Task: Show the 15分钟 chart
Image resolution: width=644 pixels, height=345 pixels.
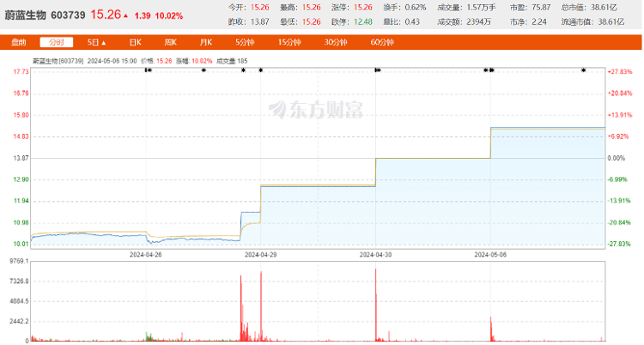Action: 289,42
